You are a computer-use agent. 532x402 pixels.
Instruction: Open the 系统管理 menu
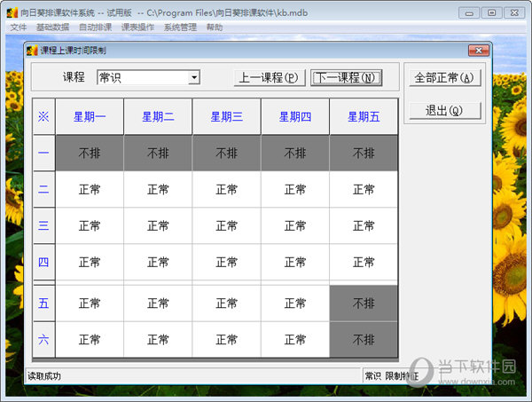180,28
